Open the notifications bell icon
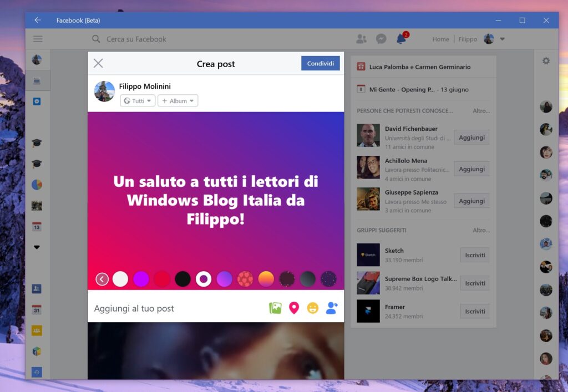Screen dimensions: 568x392 [x=401, y=39]
